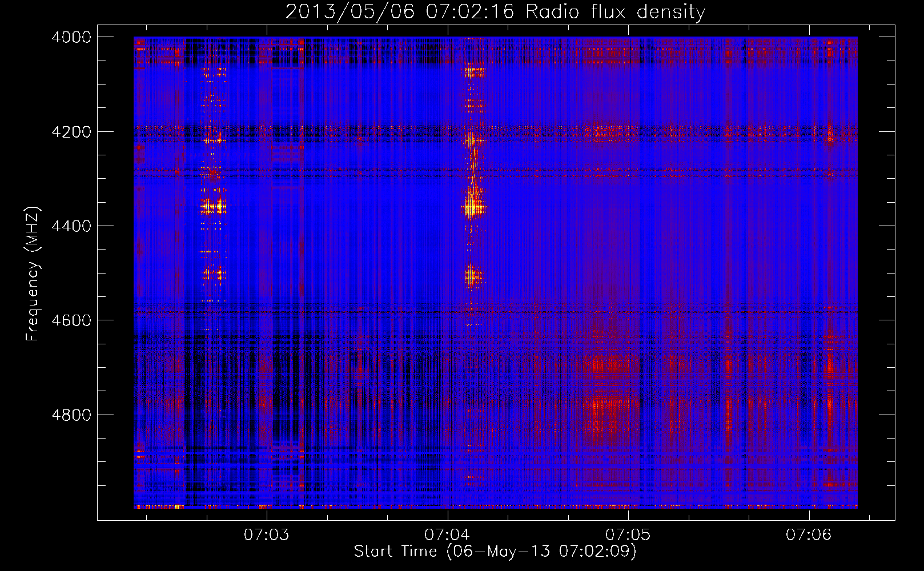Click the 07:06 time tick label
This screenshot has height=571, width=924.
[x=809, y=535]
